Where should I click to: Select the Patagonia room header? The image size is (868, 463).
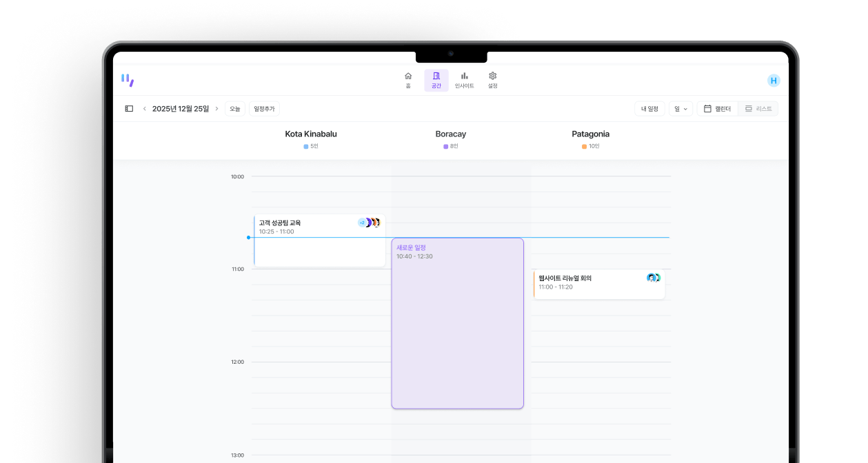click(590, 134)
